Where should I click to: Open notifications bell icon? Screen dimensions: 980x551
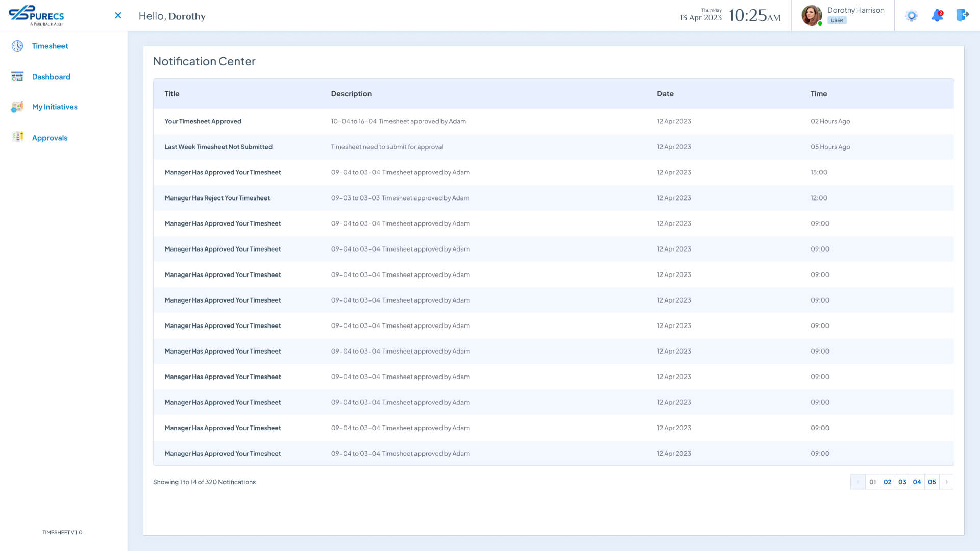pyautogui.click(x=937, y=16)
